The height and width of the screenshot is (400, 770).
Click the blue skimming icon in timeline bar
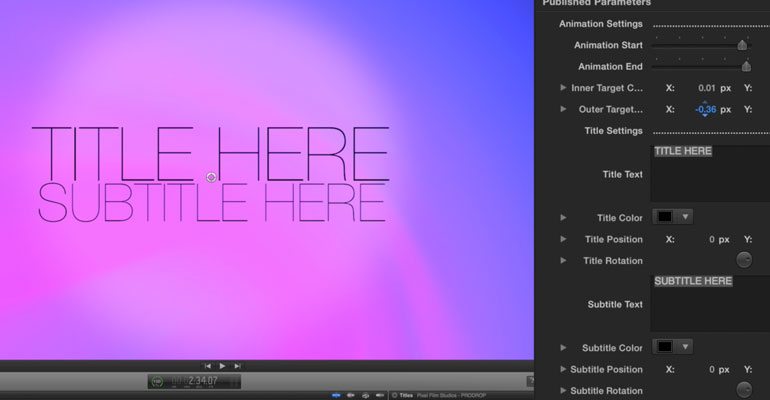click(336, 395)
